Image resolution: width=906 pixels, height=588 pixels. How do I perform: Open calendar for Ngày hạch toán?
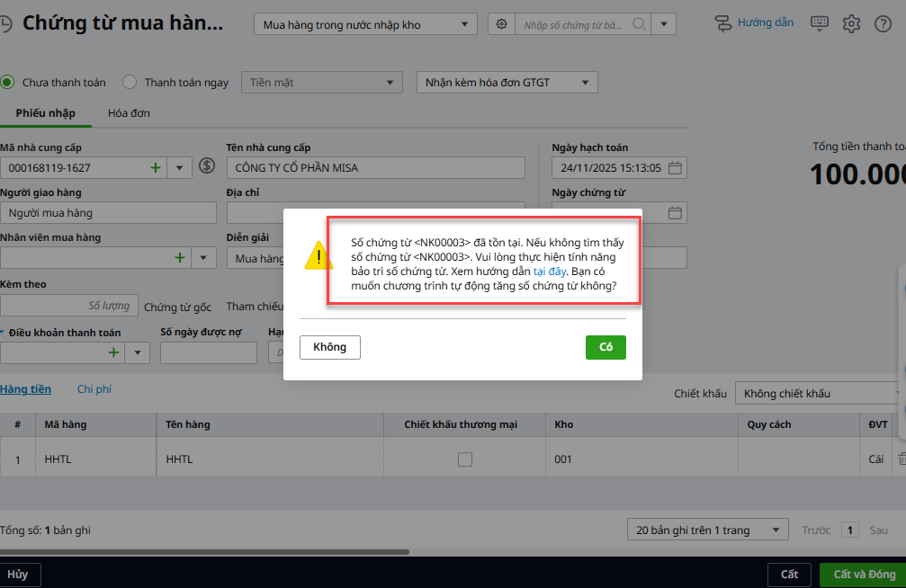(x=676, y=168)
